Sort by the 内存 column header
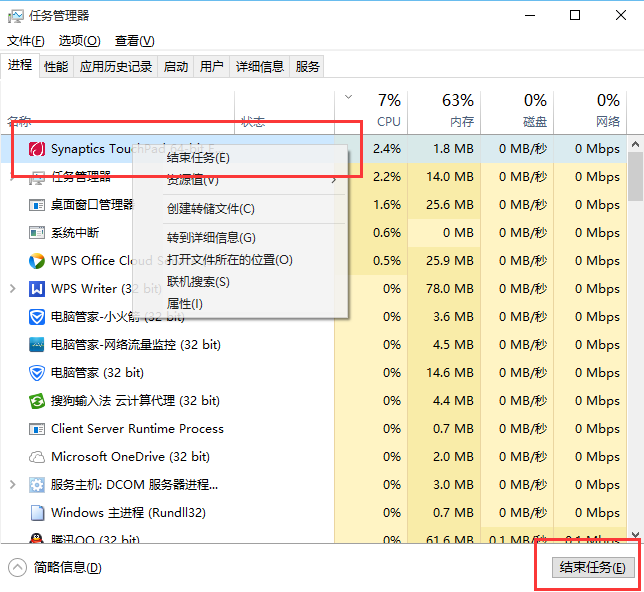This screenshot has height=592, width=644. (444, 111)
